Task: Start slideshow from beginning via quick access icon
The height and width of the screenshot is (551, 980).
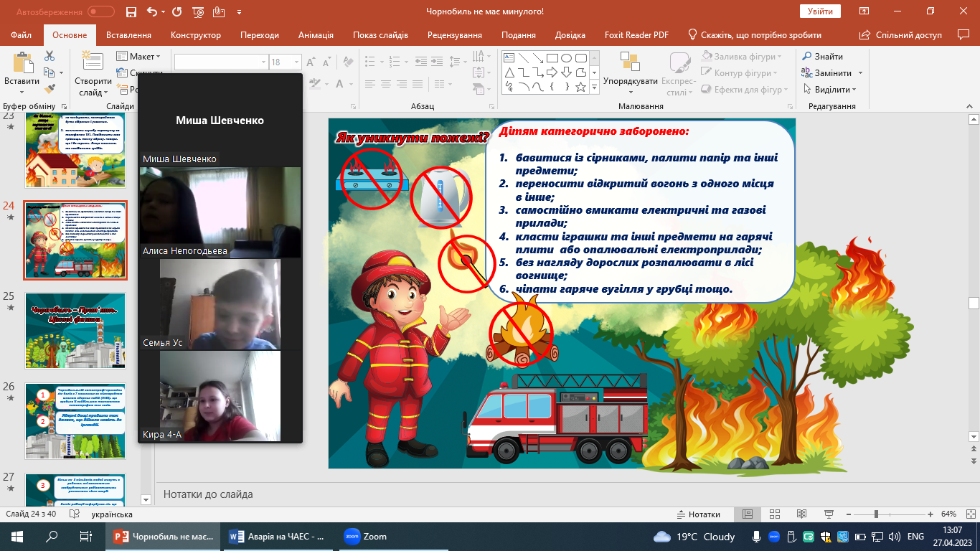Action: [x=199, y=11]
